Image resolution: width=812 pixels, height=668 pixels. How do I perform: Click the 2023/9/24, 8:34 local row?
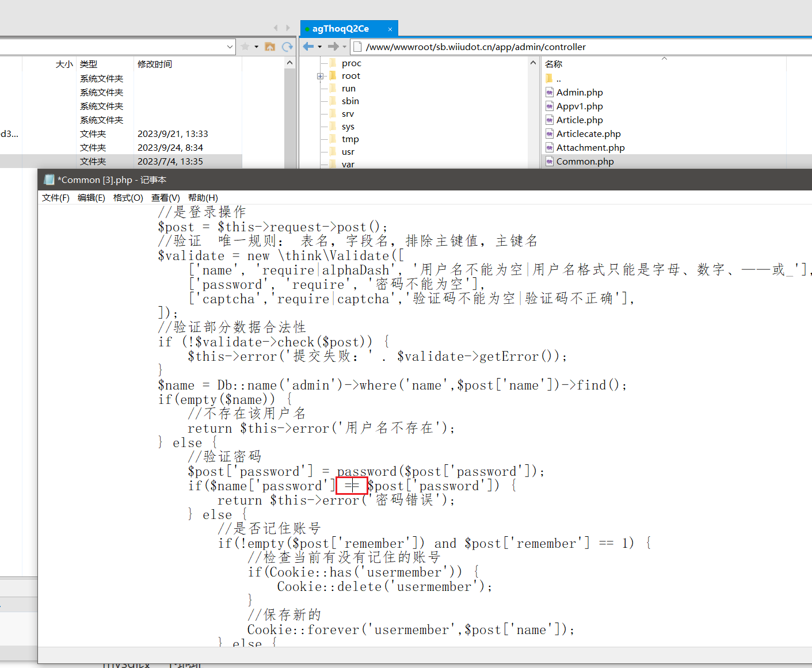pos(121,147)
